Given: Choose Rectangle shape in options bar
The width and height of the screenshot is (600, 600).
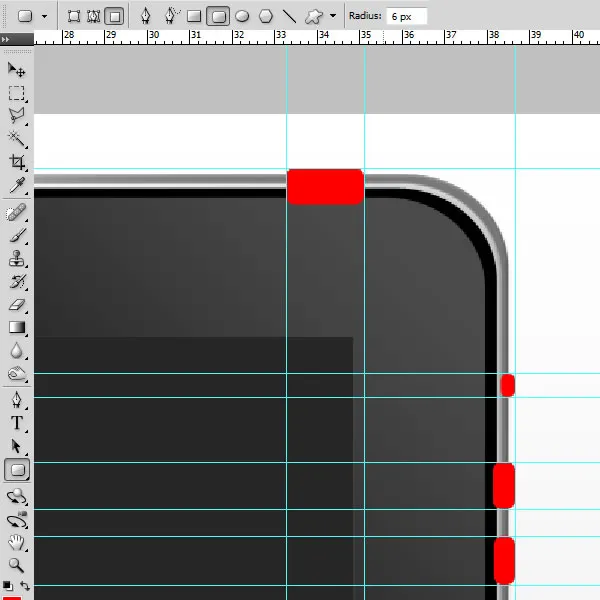Looking at the screenshot, I should tap(194, 16).
